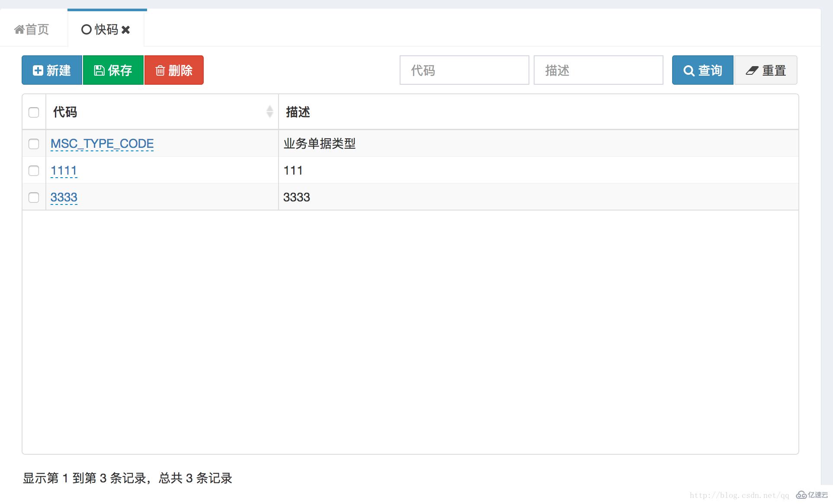Open the 1111 code link
Screen dimensions: 833x504
click(64, 171)
